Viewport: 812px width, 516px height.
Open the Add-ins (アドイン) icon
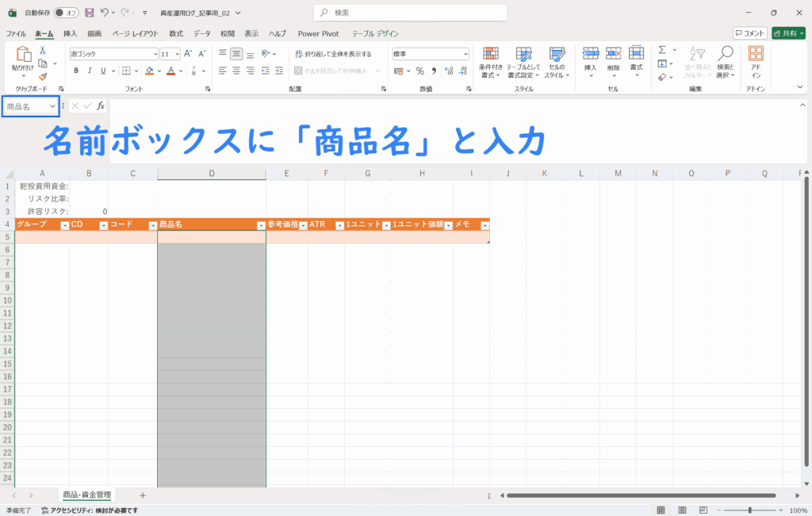tap(756, 61)
